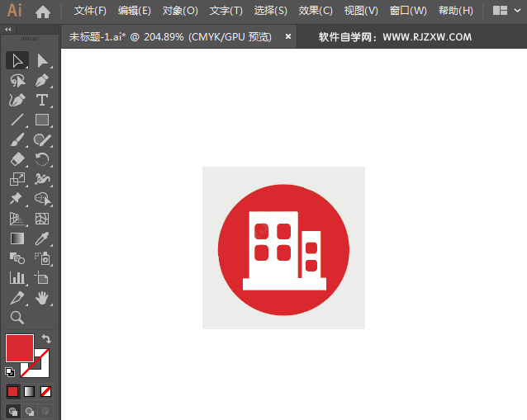Open the 文件(F) menu

point(90,11)
